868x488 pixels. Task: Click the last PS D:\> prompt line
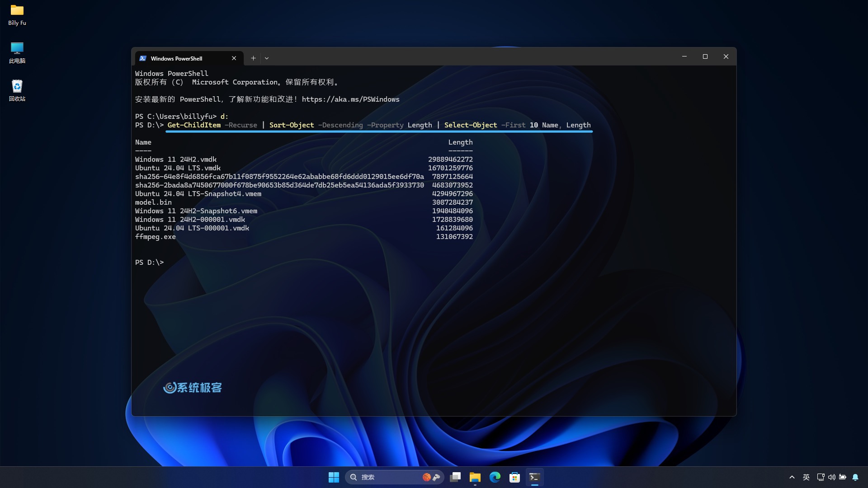coord(150,263)
